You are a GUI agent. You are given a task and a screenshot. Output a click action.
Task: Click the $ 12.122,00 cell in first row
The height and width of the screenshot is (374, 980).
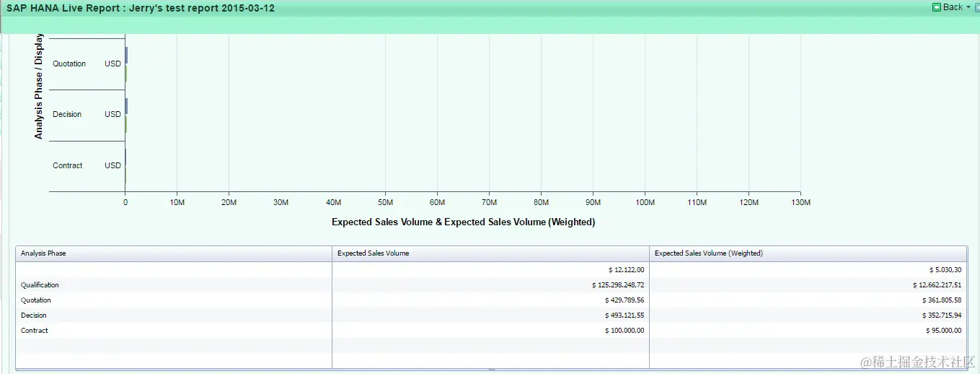(x=626, y=270)
